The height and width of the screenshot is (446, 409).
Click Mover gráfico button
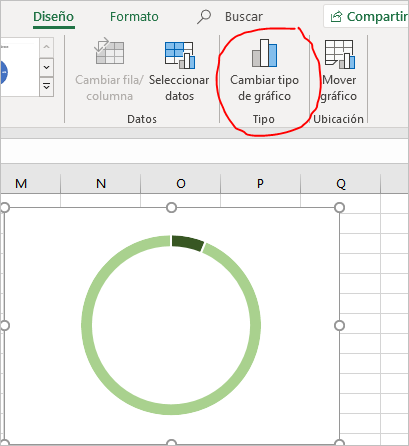[339, 71]
